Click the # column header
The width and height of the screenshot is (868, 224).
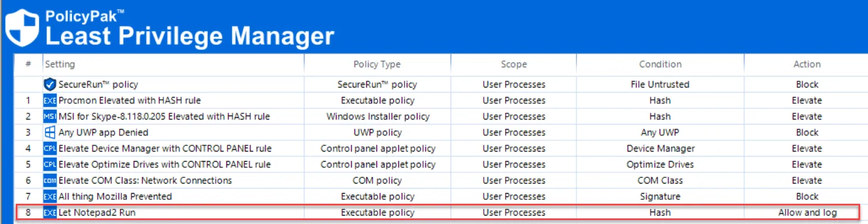tap(28, 65)
